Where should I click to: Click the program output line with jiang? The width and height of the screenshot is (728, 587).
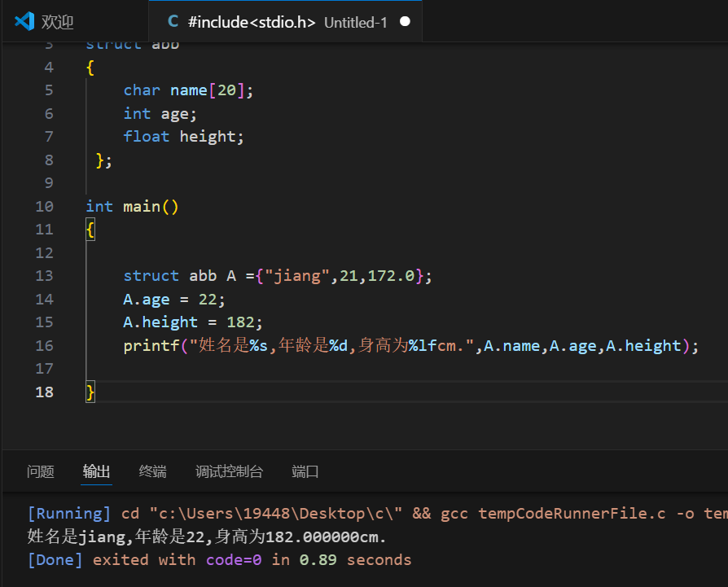coord(207,537)
